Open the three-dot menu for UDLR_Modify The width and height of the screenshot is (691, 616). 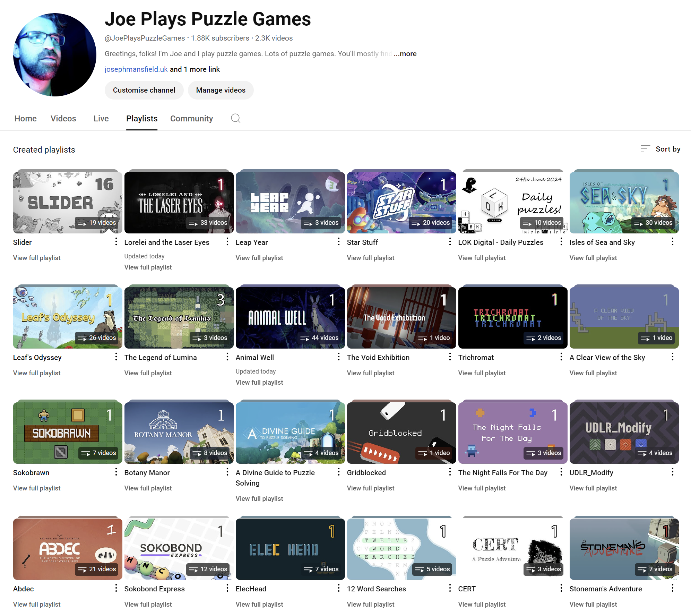(673, 472)
